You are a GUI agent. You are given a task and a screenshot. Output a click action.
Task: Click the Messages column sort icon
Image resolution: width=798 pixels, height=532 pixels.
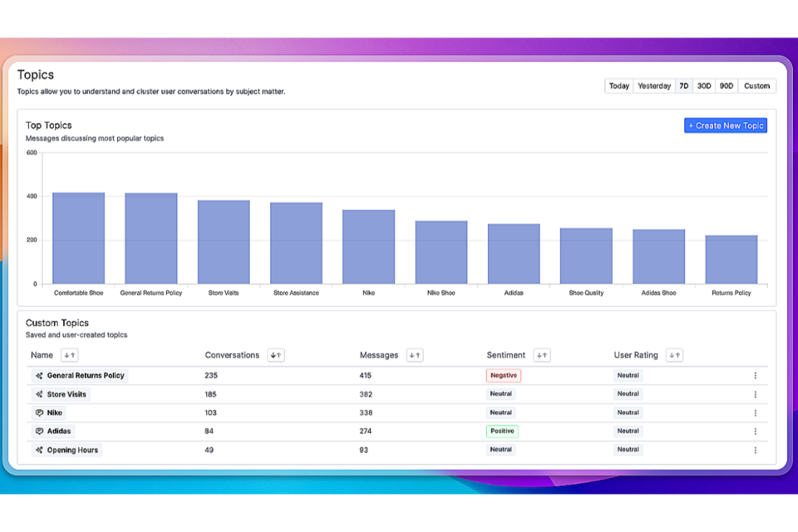coord(414,355)
